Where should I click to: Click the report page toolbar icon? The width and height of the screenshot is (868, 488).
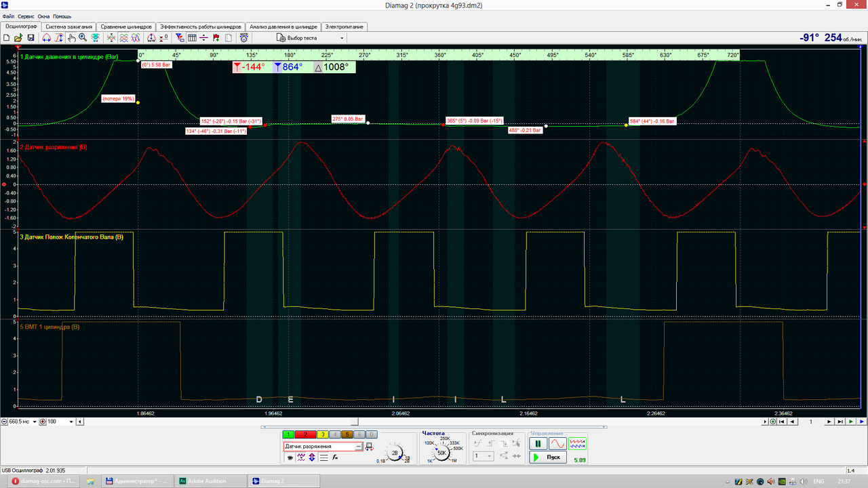tap(228, 38)
